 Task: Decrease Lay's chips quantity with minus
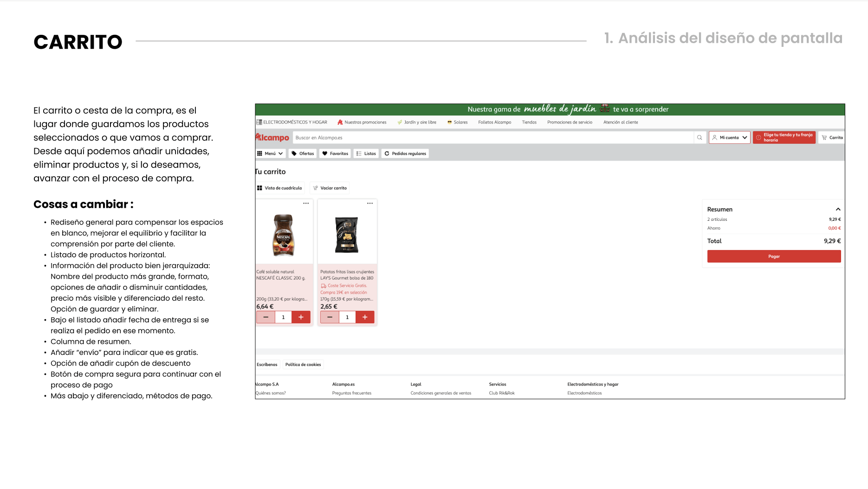(330, 317)
